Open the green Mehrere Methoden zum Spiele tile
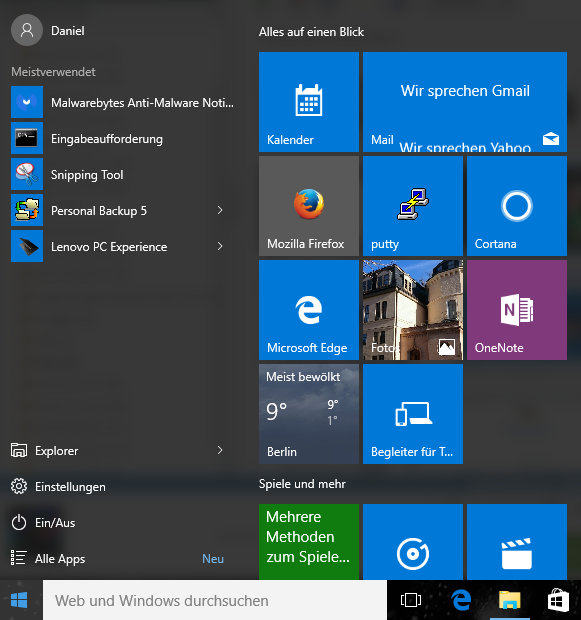 pos(309,542)
